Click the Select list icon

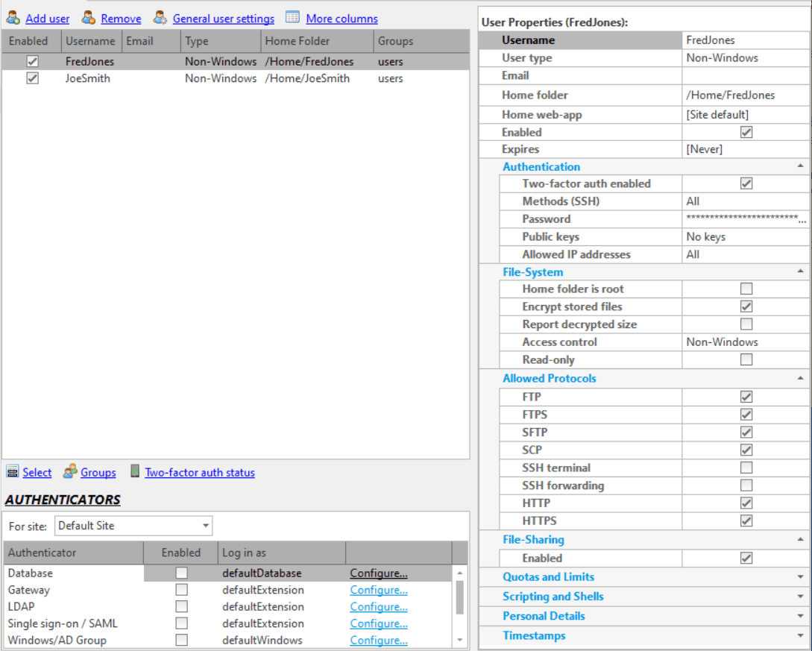(13, 471)
